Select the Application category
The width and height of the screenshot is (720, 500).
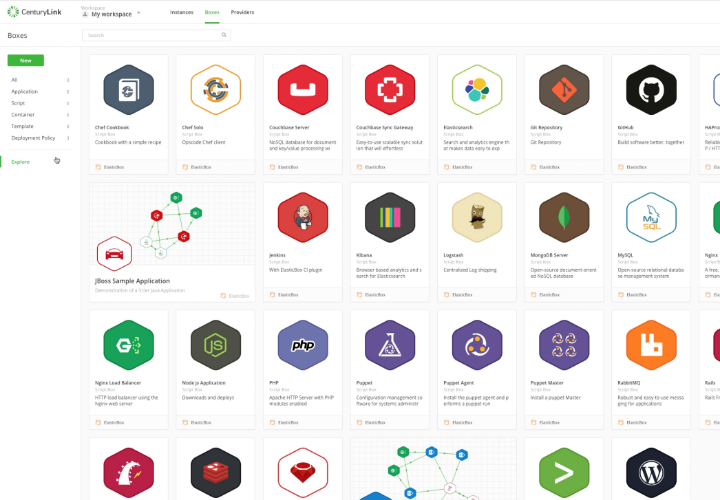coord(25,91)
